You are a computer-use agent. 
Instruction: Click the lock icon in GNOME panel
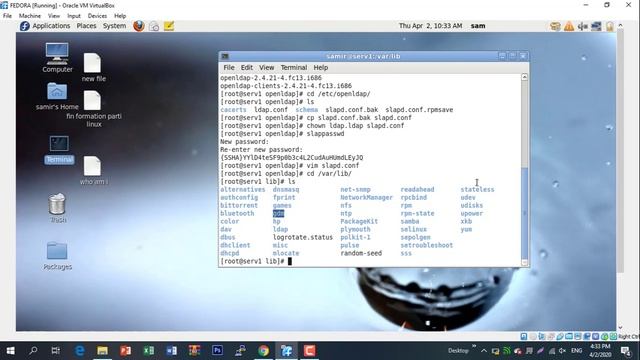pos(610,26)
